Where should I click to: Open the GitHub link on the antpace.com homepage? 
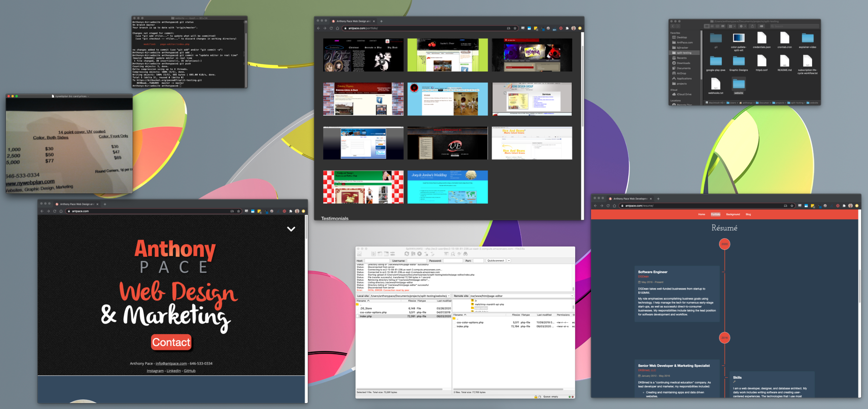coord(189,371)
